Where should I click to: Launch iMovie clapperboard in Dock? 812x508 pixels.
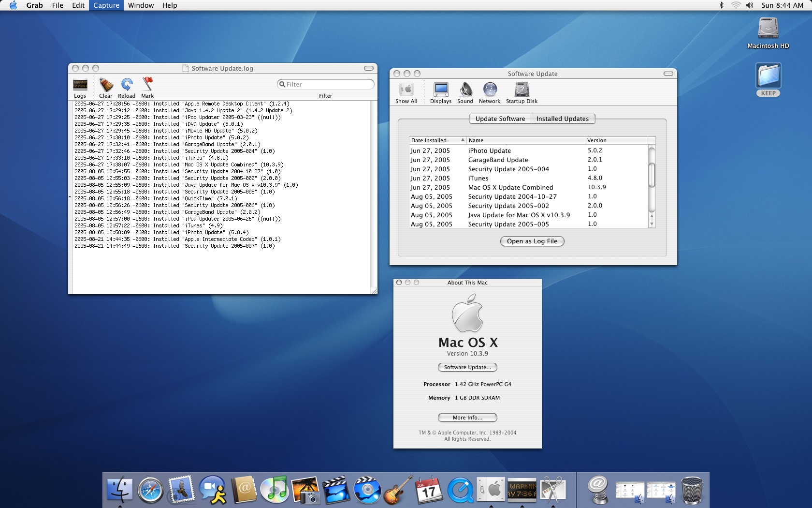(336, 490)
